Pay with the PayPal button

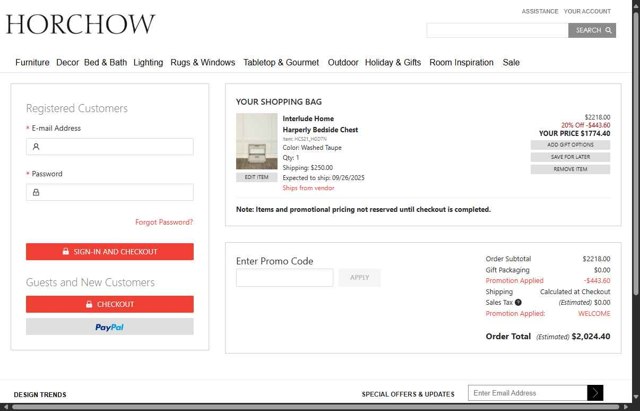110,327
